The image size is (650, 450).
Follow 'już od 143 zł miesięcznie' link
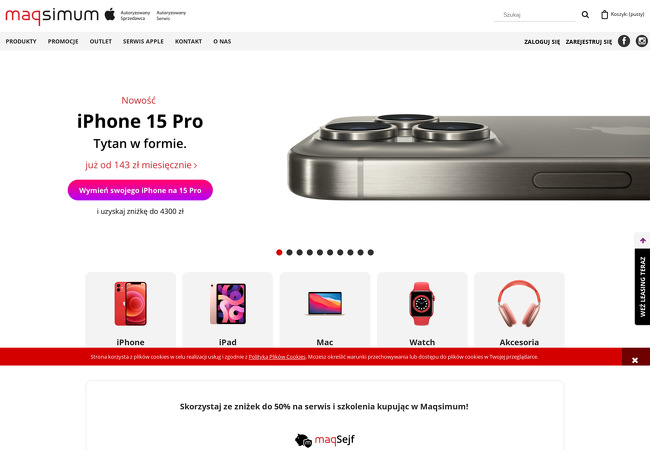pos(141,165)
